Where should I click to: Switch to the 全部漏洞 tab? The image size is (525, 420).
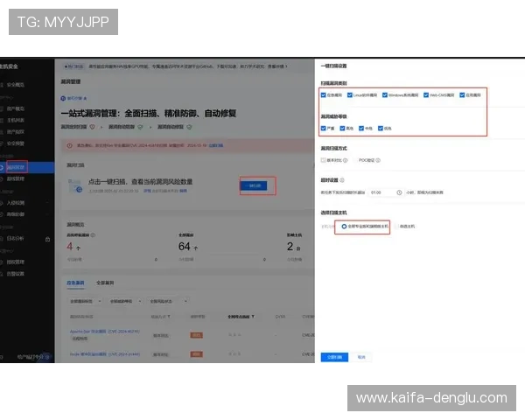(105, 283)
